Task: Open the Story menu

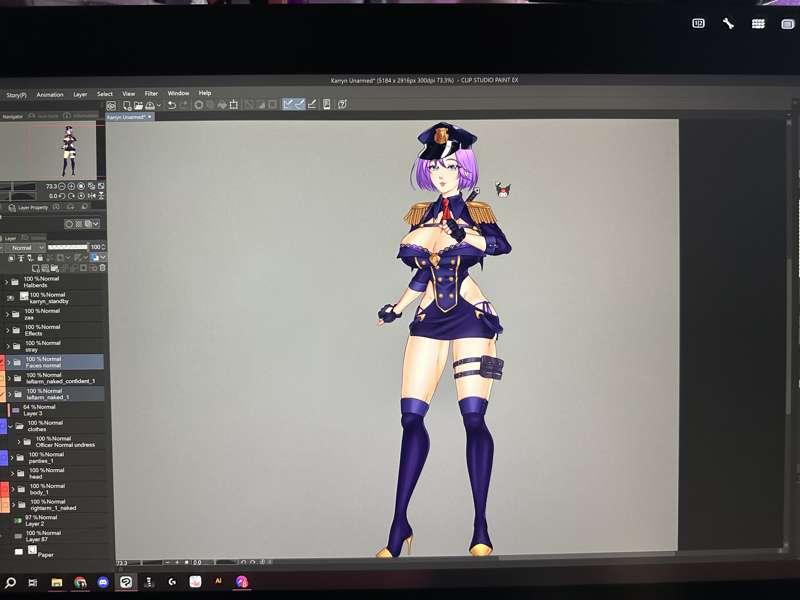Action: (x=16, y=95)
